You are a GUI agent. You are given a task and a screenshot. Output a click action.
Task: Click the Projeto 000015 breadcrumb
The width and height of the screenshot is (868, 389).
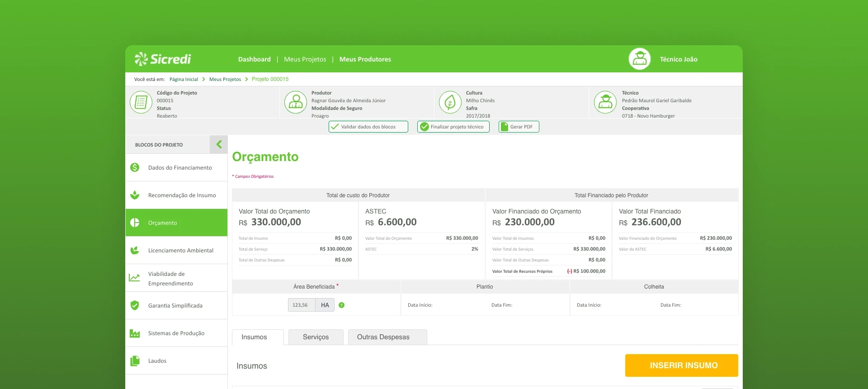270,79
